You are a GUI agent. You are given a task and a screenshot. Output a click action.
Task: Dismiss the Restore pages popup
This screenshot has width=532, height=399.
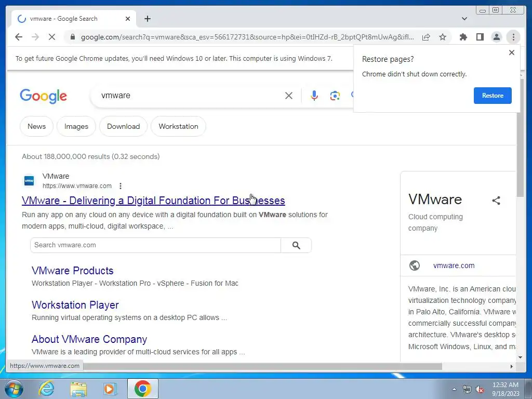(x=512, y=52)
